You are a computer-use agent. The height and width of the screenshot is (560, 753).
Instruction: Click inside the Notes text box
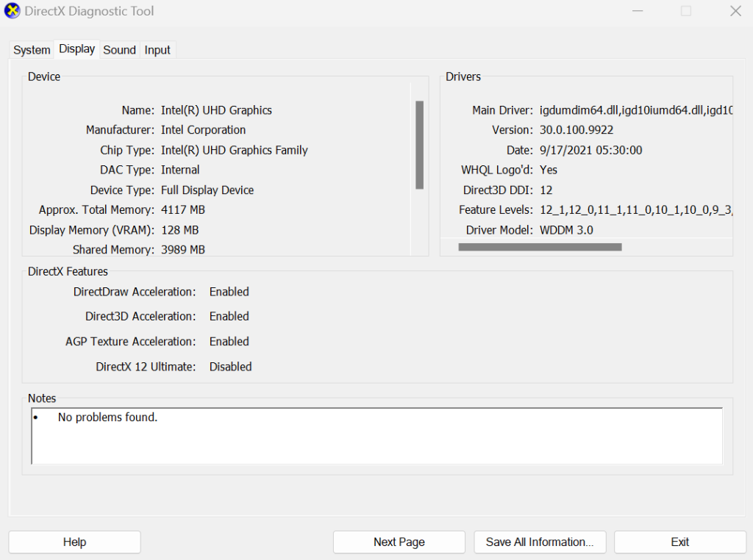click(376, 441)
